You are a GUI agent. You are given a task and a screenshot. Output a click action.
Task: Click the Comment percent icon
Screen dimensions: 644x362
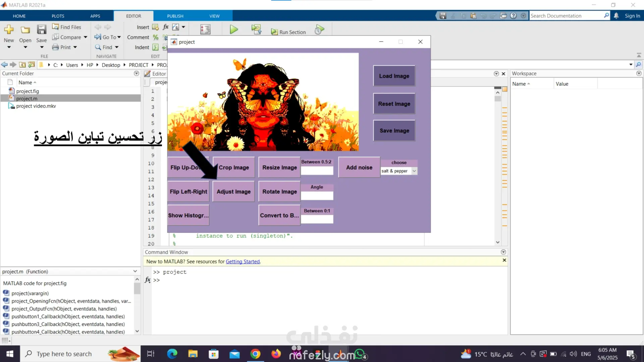tap(156, 37)
